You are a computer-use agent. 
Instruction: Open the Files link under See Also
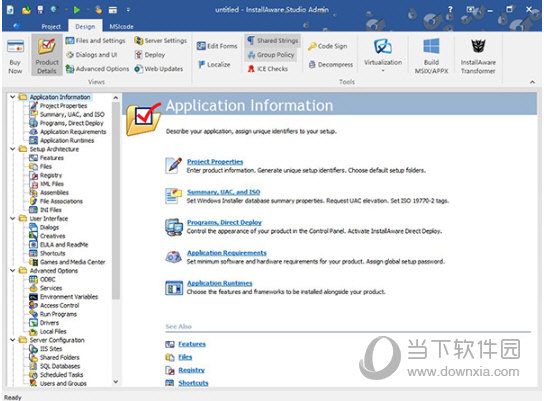point(185,357)
